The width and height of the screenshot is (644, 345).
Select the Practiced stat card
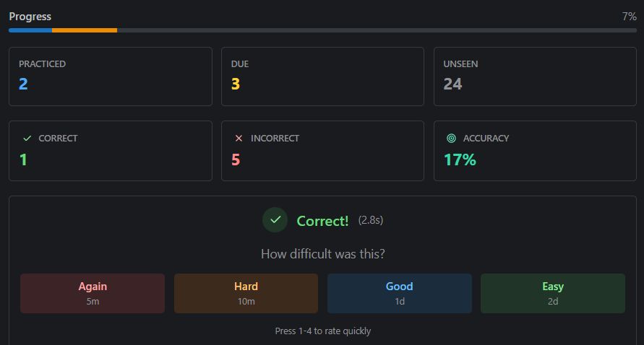coord(111,77)
